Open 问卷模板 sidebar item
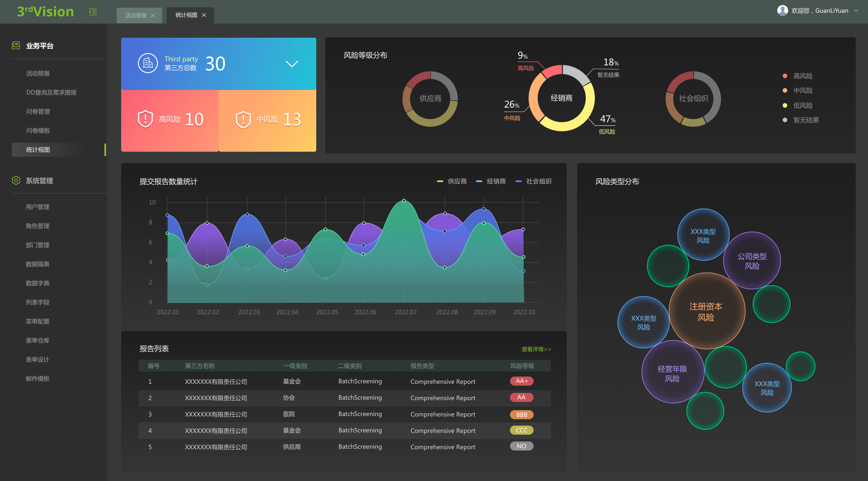This screenshot has width=868, height=481. [38, 130]
